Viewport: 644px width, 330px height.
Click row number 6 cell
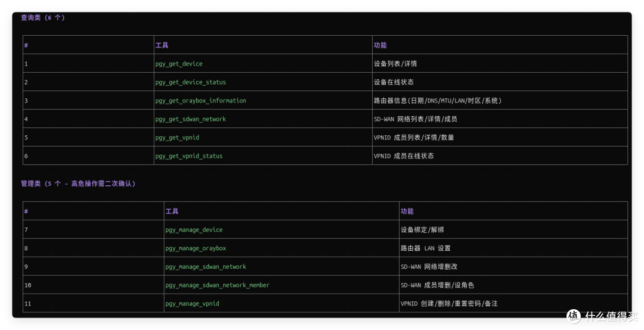pyautogui.click(x=88, y=156)
